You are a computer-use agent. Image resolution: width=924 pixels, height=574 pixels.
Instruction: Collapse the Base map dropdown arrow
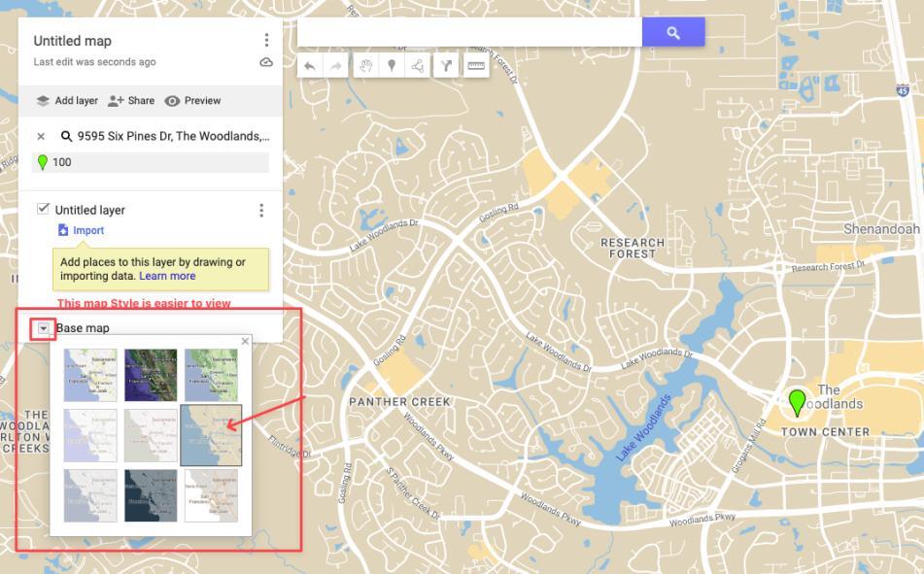(x=43, y=329)
